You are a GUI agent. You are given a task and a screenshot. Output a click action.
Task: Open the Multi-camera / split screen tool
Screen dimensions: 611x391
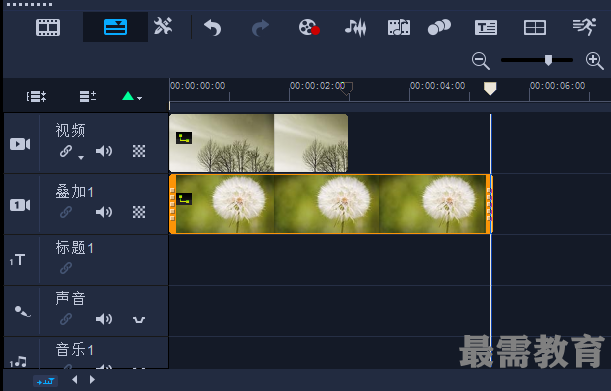point(535,28)
